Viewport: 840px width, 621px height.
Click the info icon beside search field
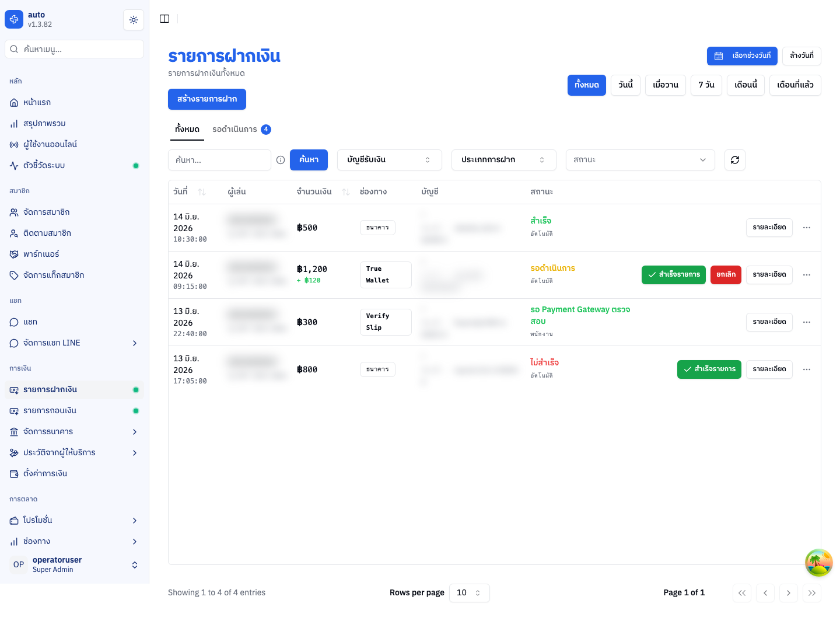[281, 160]
